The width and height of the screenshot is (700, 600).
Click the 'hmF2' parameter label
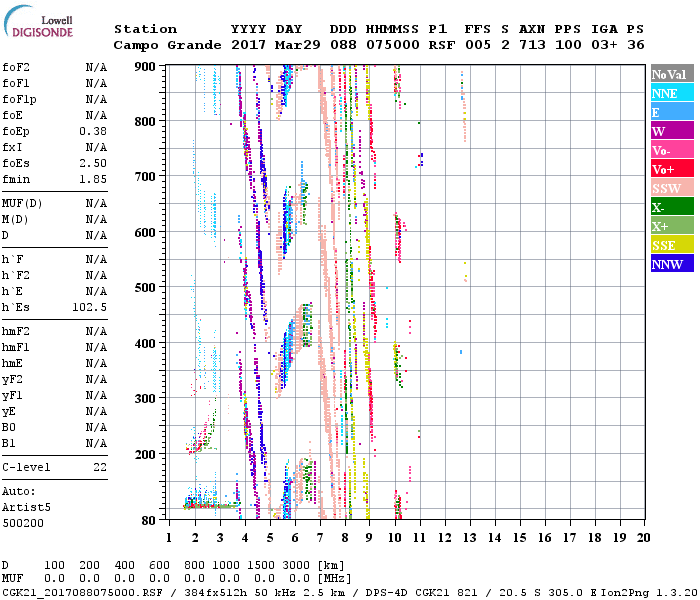[x=16, y=331]
